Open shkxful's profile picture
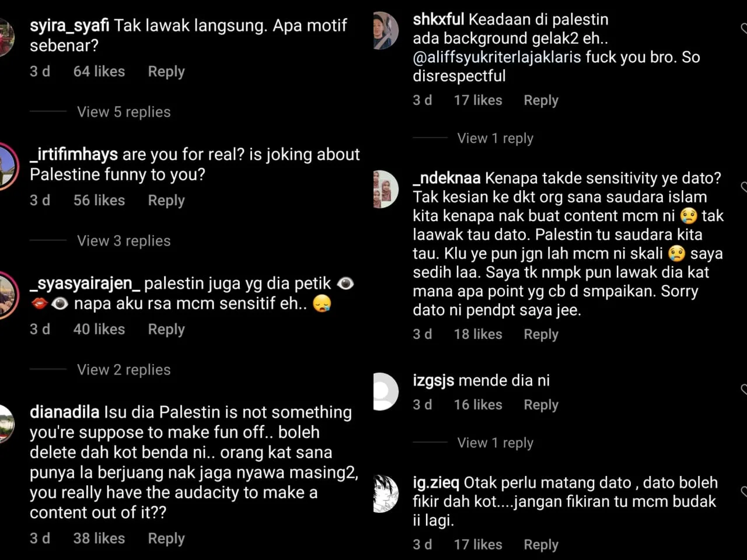The width and height of the screenshot is (747, 560). pyautogui.click(x=385, y=30)
